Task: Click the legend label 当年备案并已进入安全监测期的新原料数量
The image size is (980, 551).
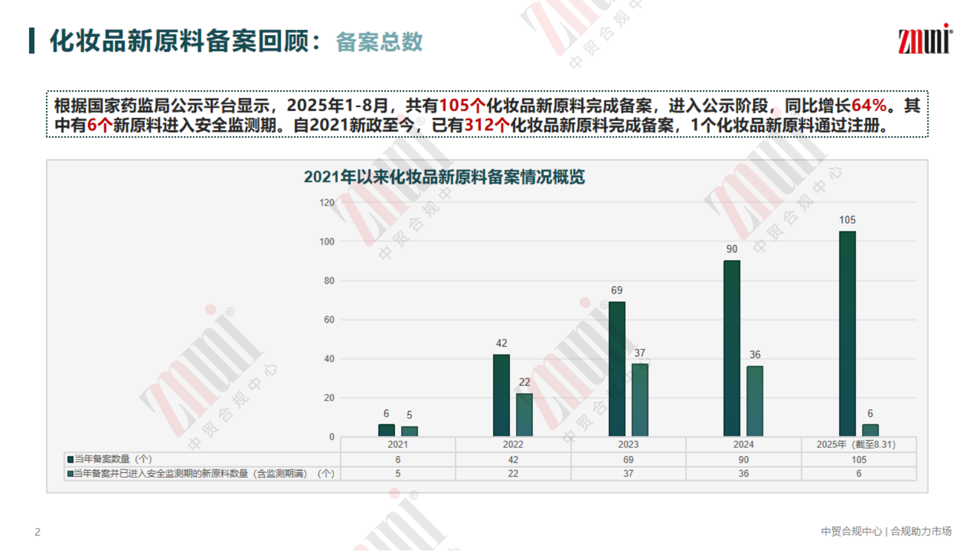Action: 204,474
